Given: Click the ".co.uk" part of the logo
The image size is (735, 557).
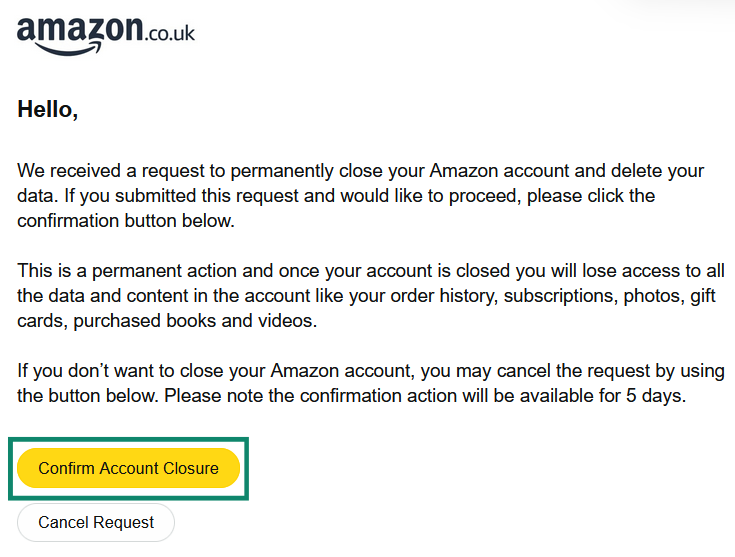Looking at the screenshot, I should coord(169,33).
